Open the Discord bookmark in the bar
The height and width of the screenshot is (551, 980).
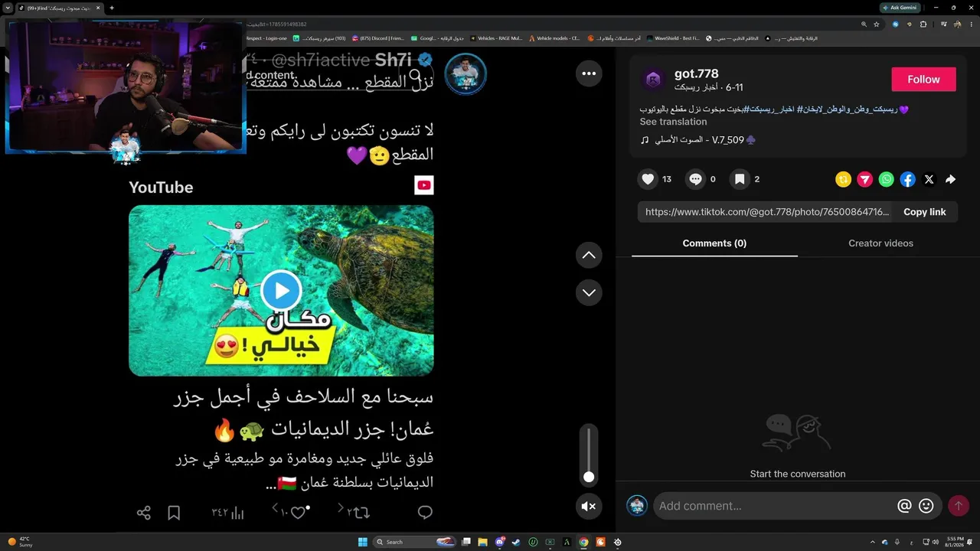[x=377, y=37]
